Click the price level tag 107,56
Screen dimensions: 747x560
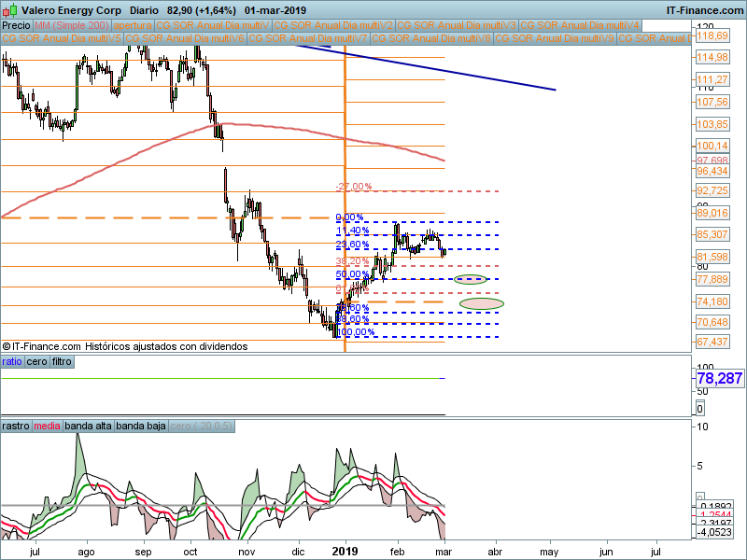point(712,102)
